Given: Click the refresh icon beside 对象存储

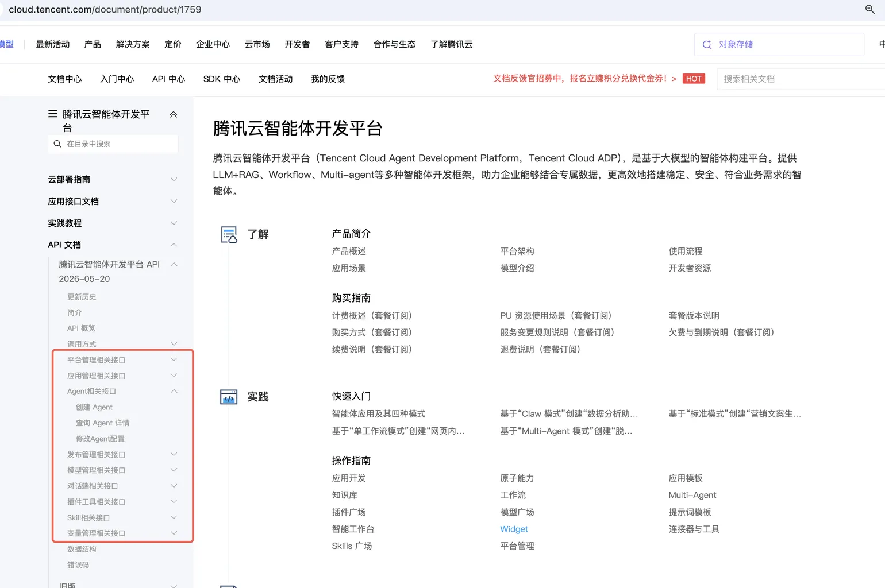Looking at the screenshot, I should click(x=707, y=44).
